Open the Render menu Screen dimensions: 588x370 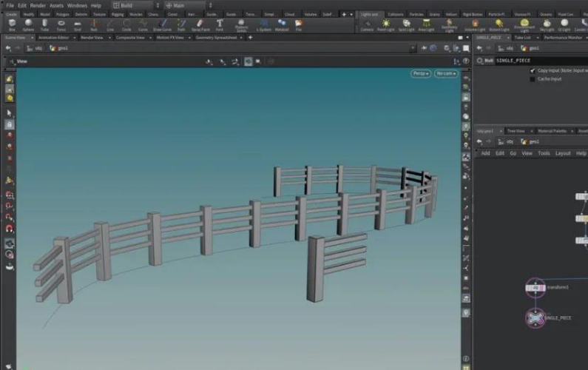38,6
